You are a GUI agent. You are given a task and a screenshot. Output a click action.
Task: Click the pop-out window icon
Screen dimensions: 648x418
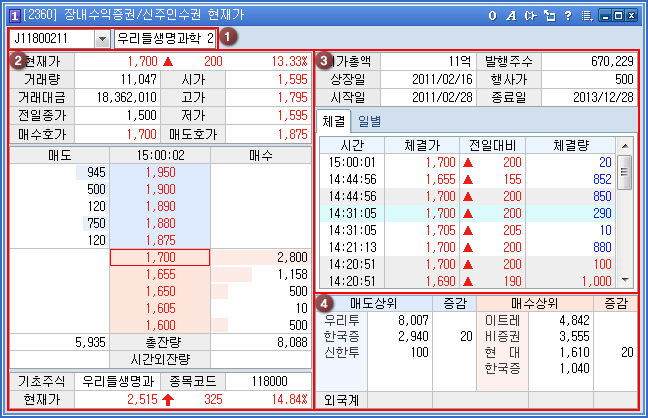point(548,16)
